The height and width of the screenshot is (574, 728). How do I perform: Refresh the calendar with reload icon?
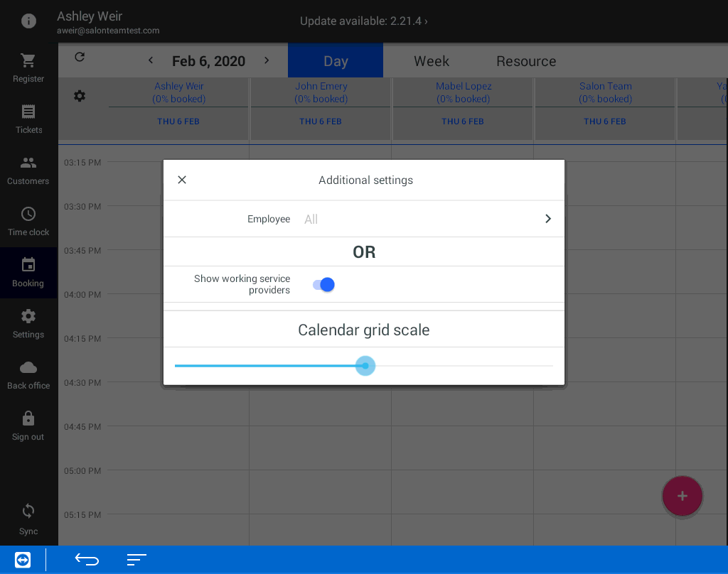[x=80, y=58]
